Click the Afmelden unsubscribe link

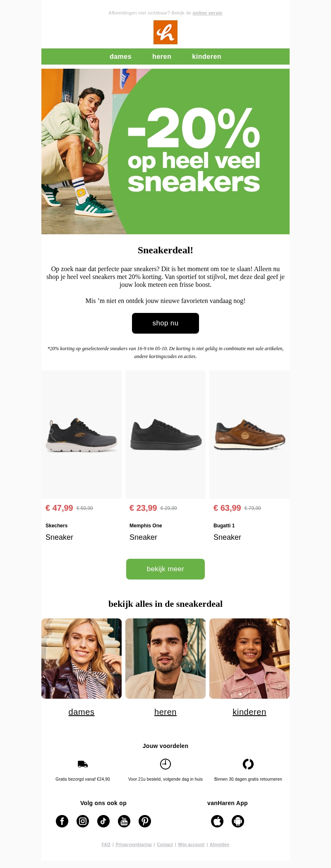(219, 844)
